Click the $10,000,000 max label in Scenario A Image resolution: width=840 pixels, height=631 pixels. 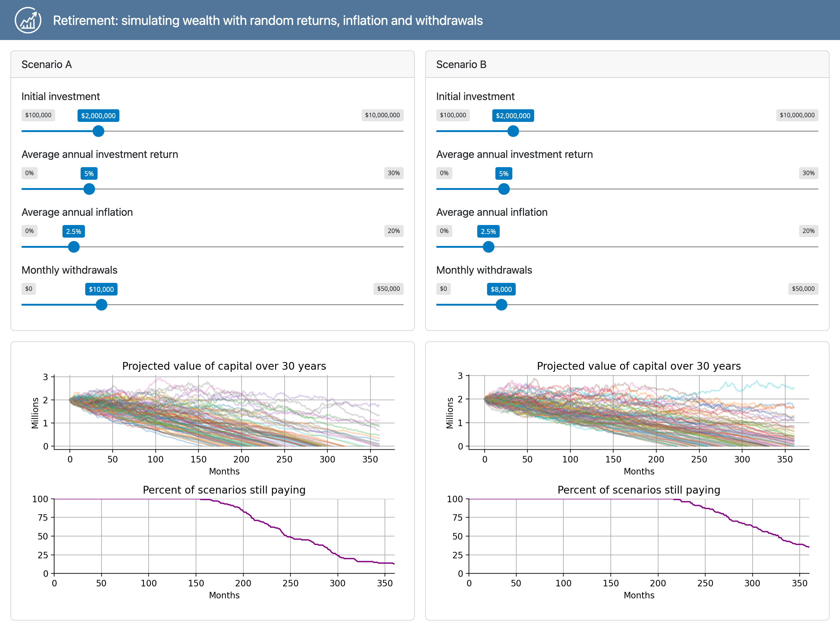pyautogui.click(x=382, y=115)
